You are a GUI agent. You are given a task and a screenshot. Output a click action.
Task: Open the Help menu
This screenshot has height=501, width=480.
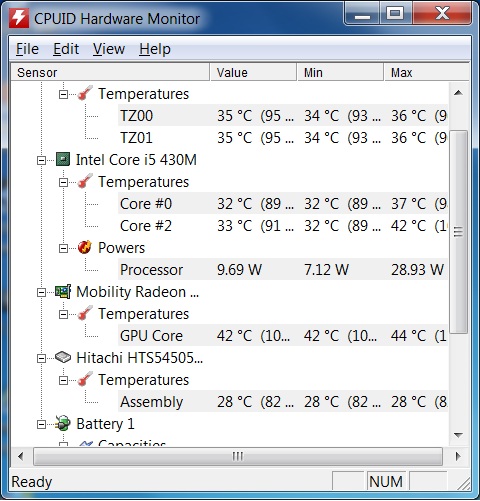[x=155, y=49]
